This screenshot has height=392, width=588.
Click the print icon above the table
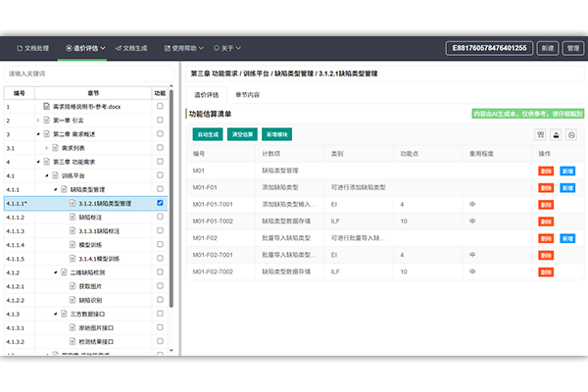click(571, 135)
